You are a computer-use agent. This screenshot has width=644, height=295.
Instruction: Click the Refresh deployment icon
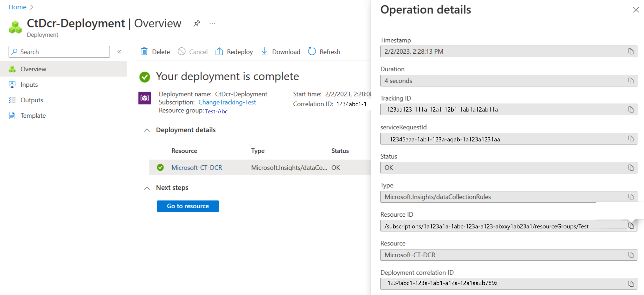coord(312,51)
